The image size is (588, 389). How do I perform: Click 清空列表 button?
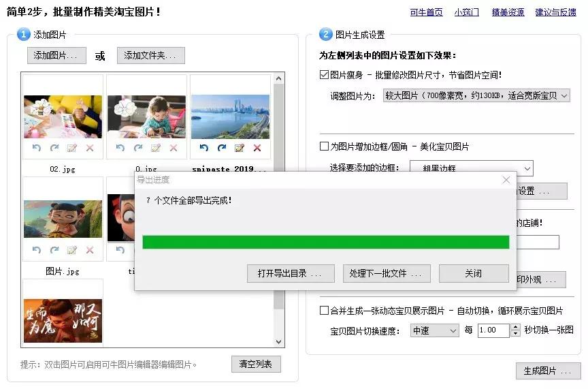click(256, 364)
